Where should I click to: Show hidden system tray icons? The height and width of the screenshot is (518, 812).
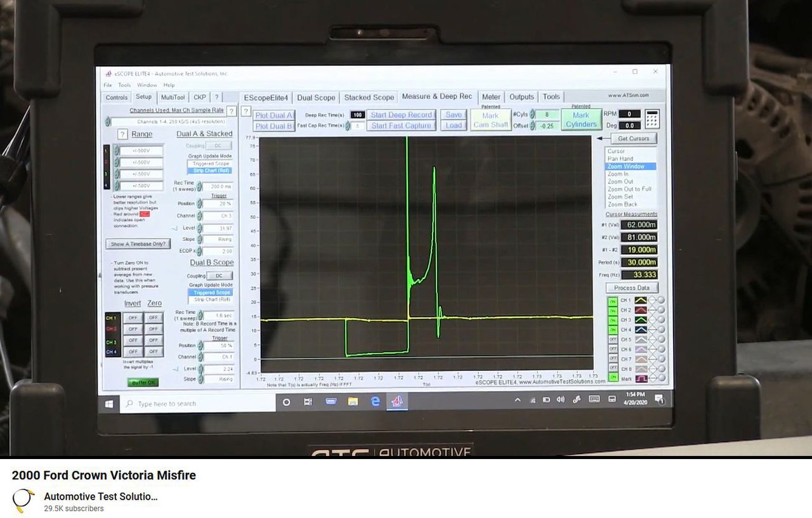pos(518,400)
